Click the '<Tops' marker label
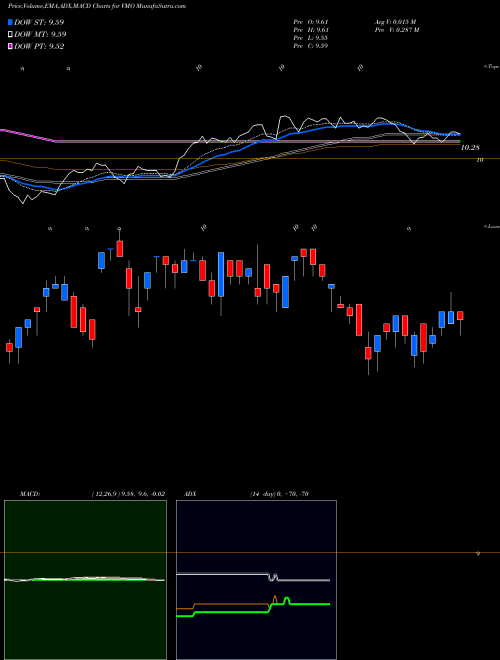The width and height of the screenshot is (500, 660). [491, 67]
